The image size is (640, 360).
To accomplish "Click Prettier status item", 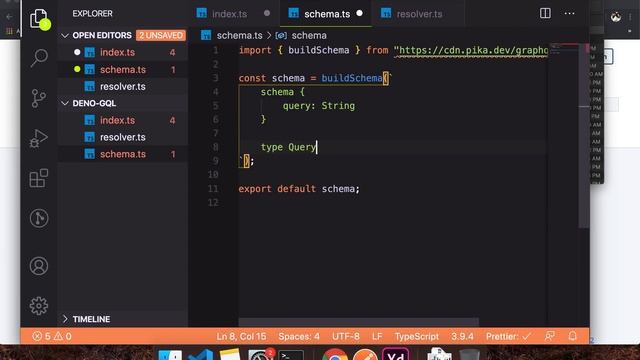I will (x=508, y=336).
